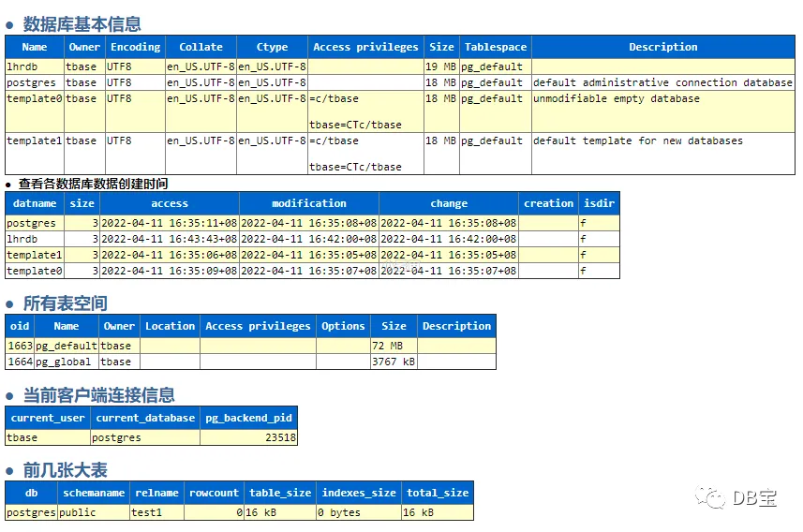This screenshot has height=532, width=803.
Task: Select the table_size column header
Action: point(280,493)
